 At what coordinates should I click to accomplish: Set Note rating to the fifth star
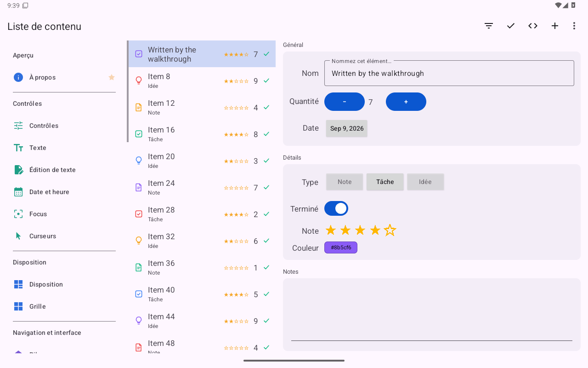coord(390,230)
